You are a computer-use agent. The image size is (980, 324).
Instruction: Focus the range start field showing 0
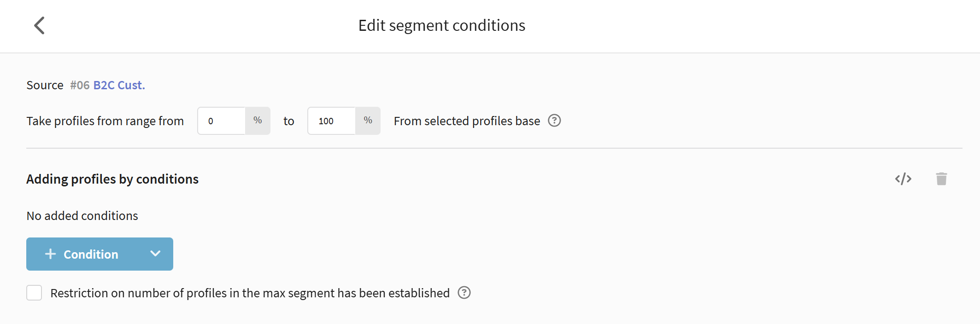(x=222, y=121)
